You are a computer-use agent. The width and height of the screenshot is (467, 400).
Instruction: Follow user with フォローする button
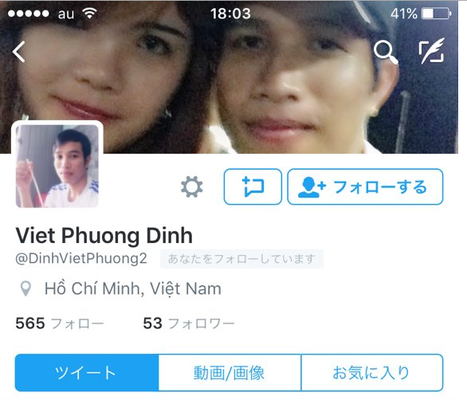365,187
